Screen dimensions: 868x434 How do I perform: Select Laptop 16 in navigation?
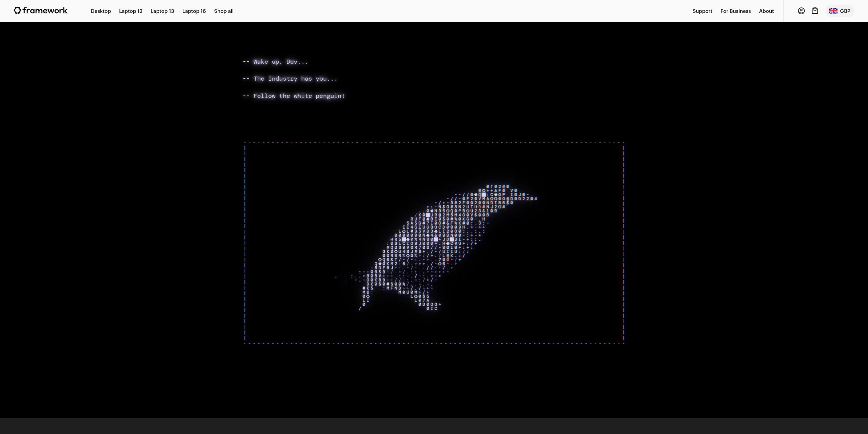pos(194,11)
